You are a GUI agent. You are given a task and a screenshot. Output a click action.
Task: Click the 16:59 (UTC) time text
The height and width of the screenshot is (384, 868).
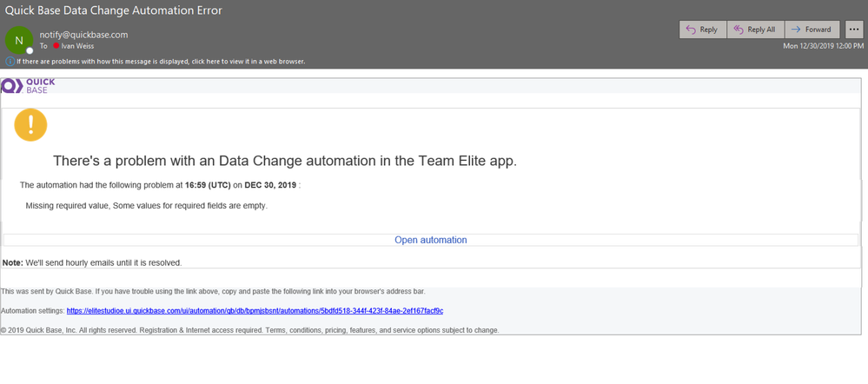pyautogui.click(x=208, y=185)
